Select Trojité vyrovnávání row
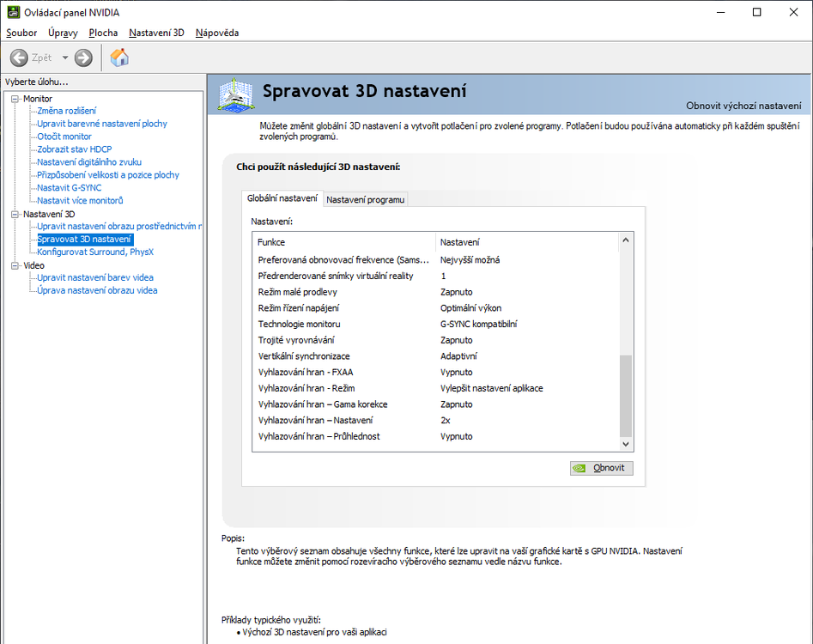Image resolution: width=813 pixels, height=644 pixels. 435,340
